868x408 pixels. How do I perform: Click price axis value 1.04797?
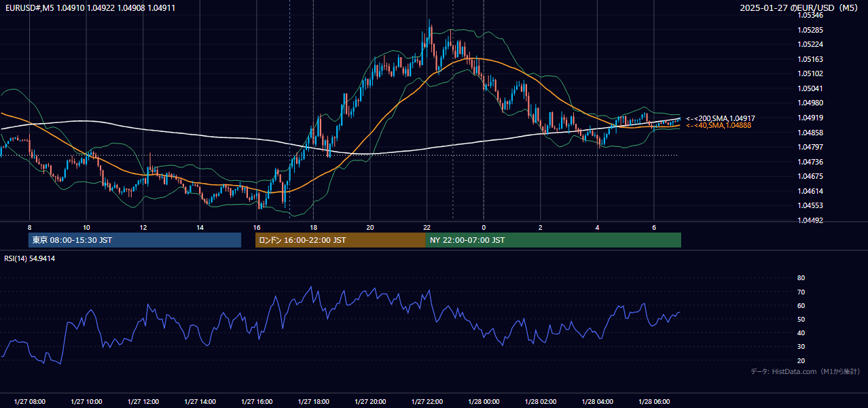[810, 147]
